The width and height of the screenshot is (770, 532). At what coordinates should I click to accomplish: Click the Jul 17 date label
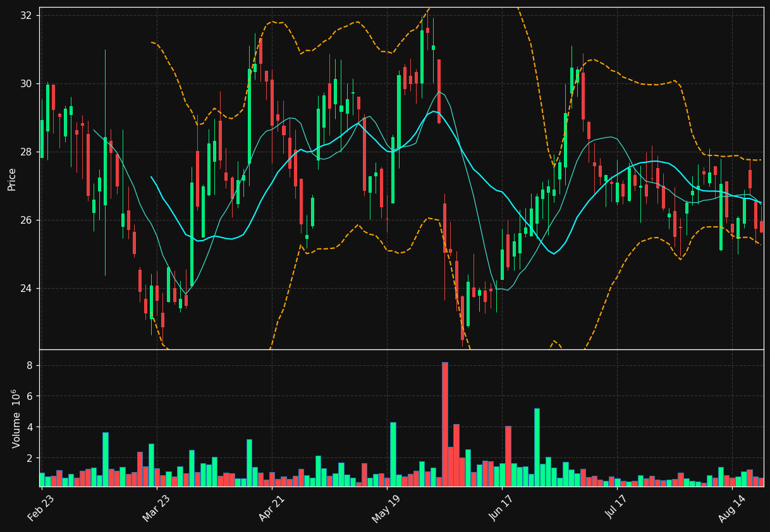click(617, 509)
